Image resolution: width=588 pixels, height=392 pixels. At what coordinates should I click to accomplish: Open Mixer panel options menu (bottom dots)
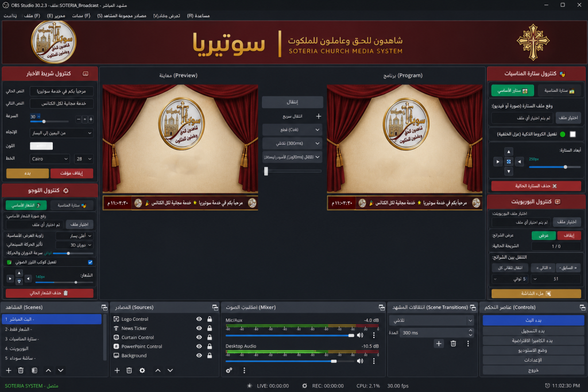[244, 370]
